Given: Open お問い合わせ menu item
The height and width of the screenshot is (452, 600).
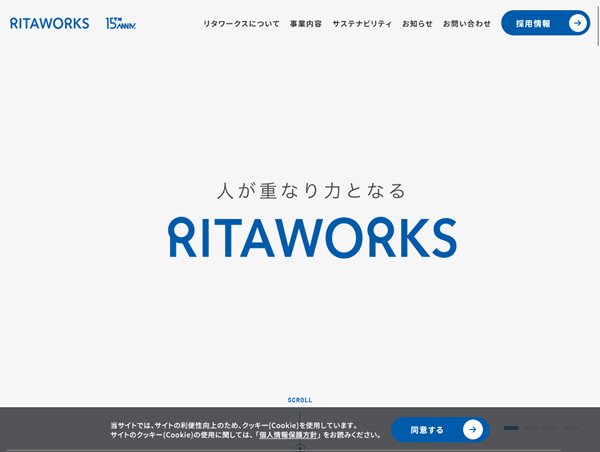Looking at the screenshot, I should pyautogui.click(x=467, y=24).
